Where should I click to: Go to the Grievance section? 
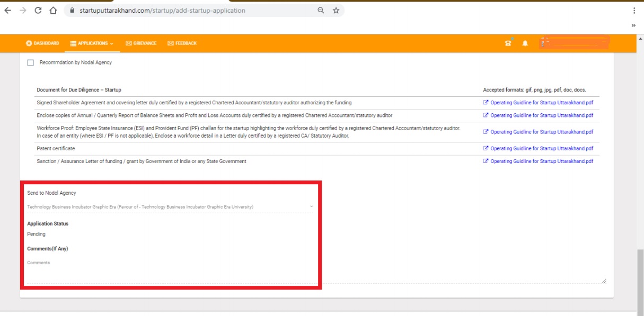141,43
